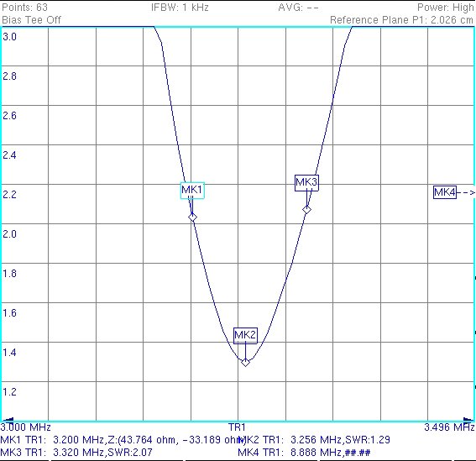Click the 1.2 Y-axis scale label
The image size is (476, 461).
click(9, 392)
